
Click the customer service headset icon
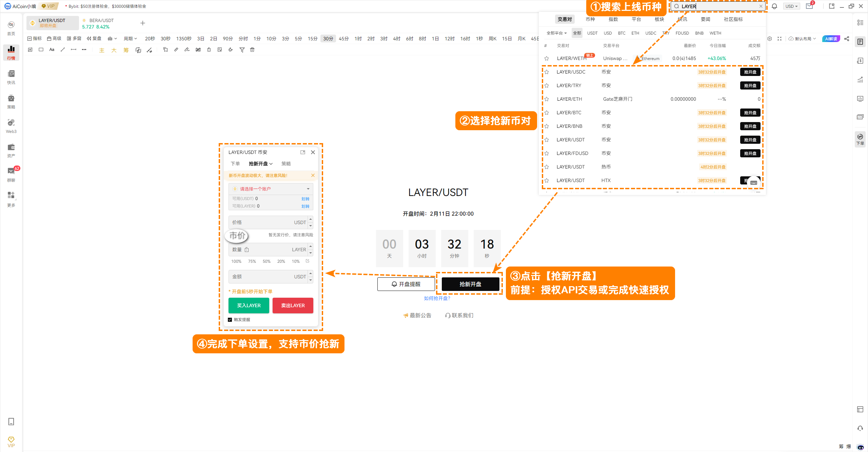(860, 428)
